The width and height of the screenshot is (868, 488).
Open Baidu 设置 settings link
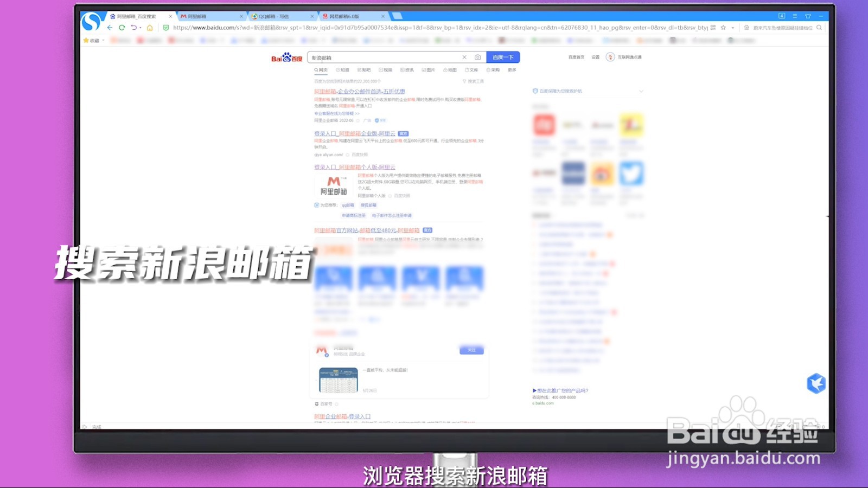[596, 57]
